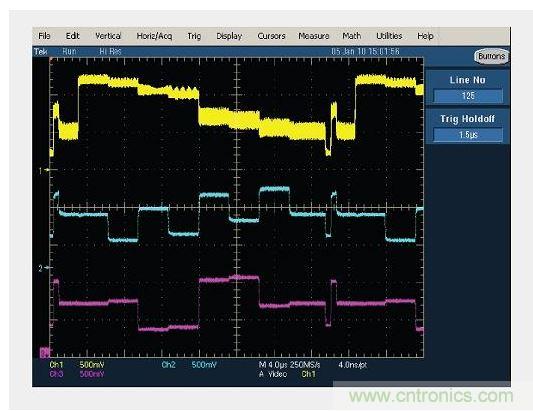Screen dimensions: 533x411
Task: Click the channel 1 ground marker
Action: pos(44,170)
